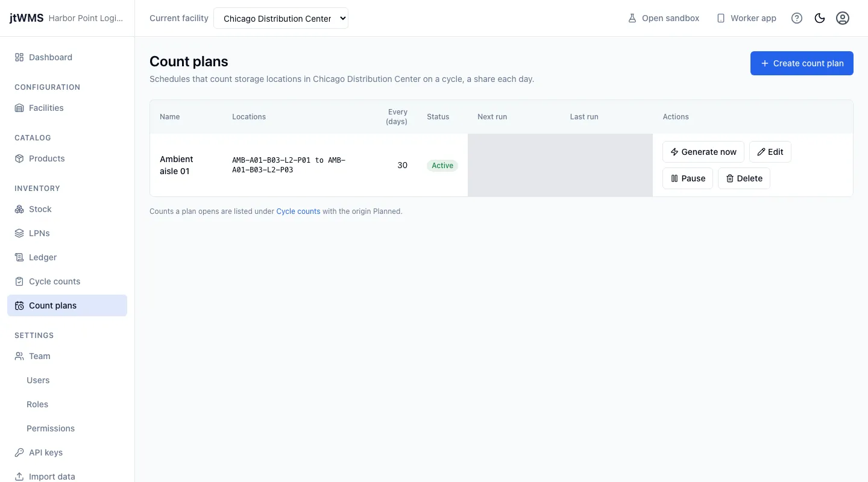Delete the Ambient aisle 01 plan
Image resolution: width=868 pixels, height=482 pixels.
(744, 178)
